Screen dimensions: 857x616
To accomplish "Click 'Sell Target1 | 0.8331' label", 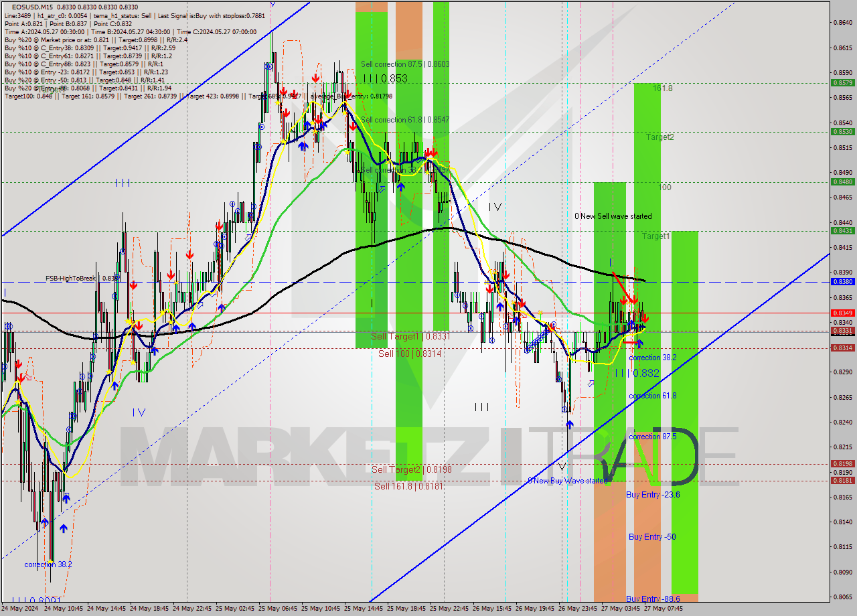I will [x=411, y=337].
